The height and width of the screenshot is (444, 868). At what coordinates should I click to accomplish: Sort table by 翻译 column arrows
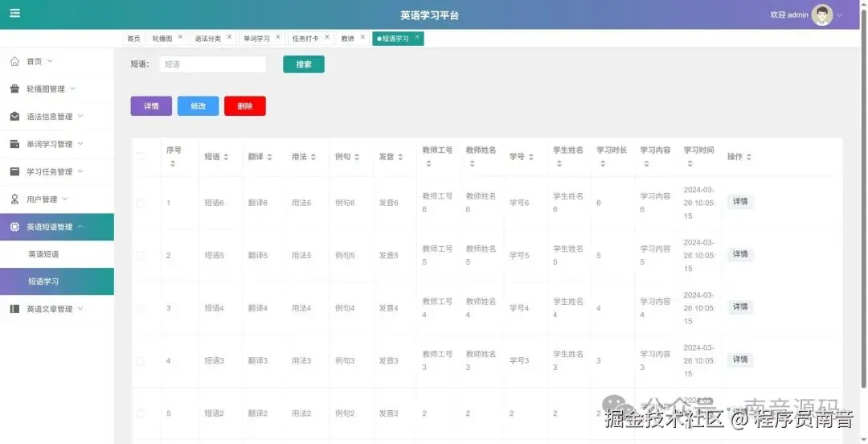[269, 158]
